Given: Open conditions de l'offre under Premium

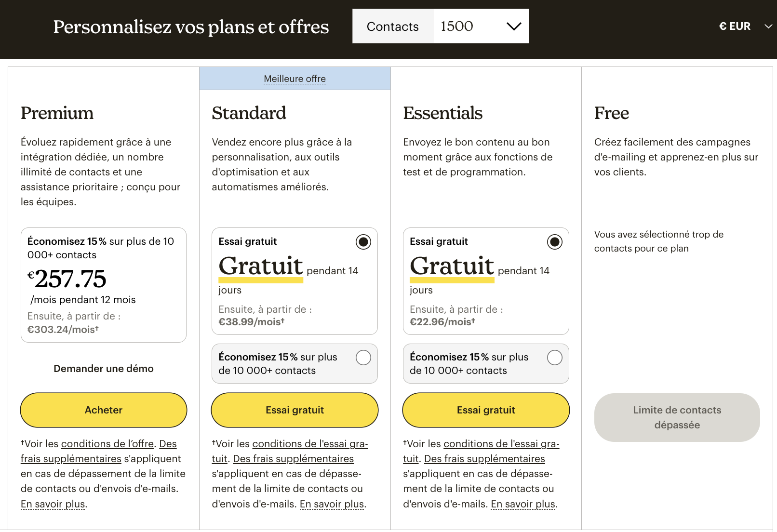Looking at the screenshot, I should tap(107, 444).
